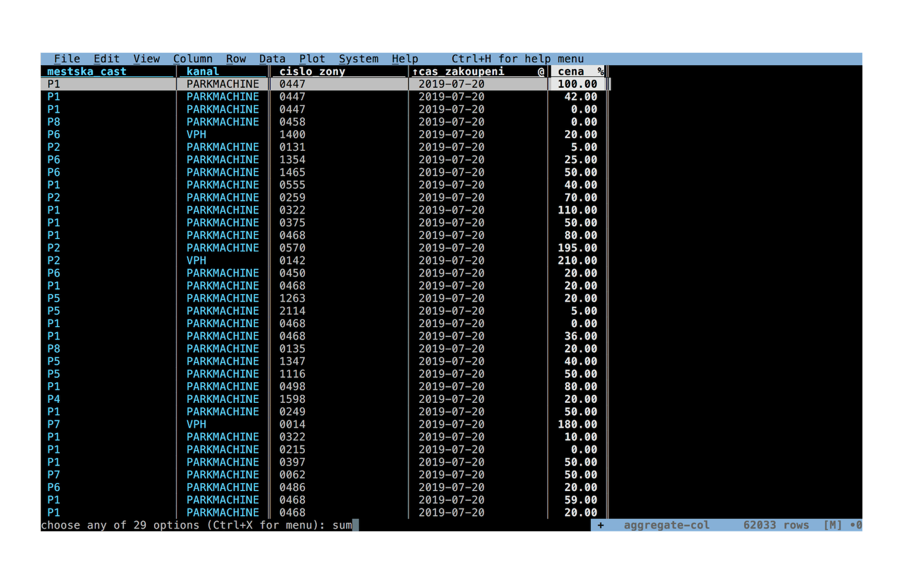This screenshot has height=588, width=920.
Task: Open the File menu
Action: tap(67, 59)
